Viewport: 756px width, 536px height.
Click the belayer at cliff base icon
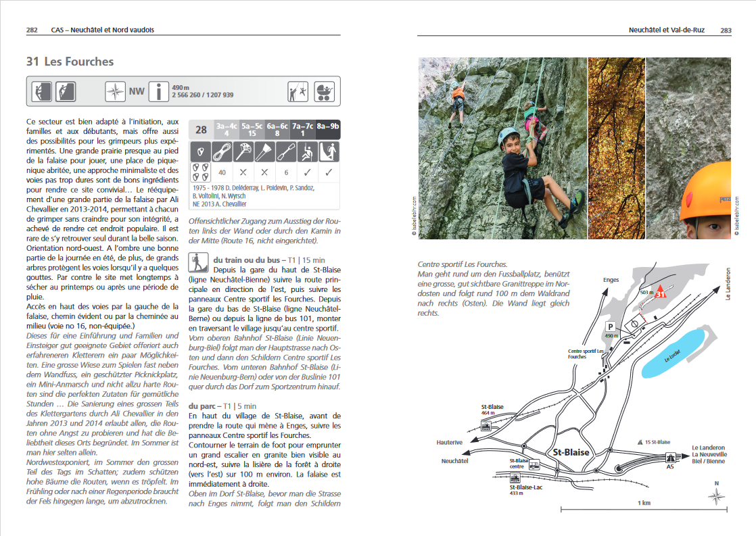[329, 152]
